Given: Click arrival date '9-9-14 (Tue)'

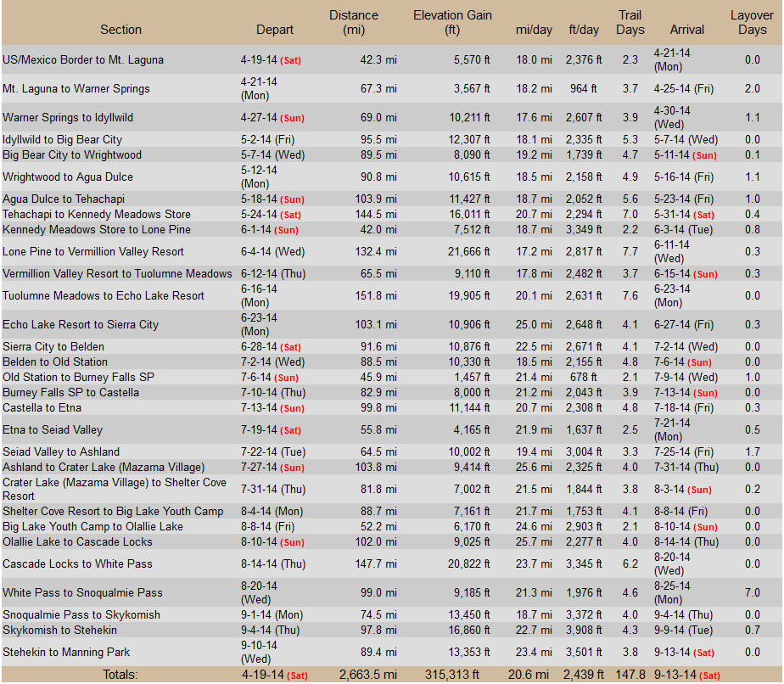Looking at the screenshot, I should [x=683, y=631].
